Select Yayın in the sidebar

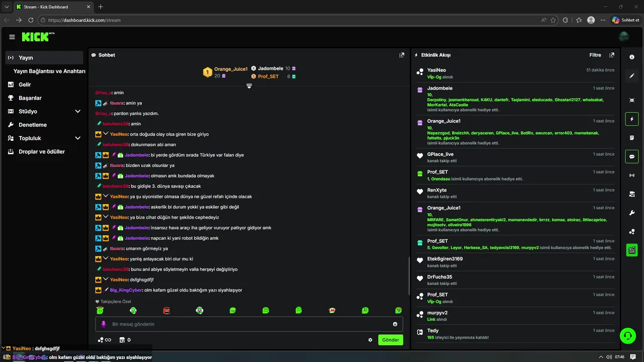coord(44,58)
